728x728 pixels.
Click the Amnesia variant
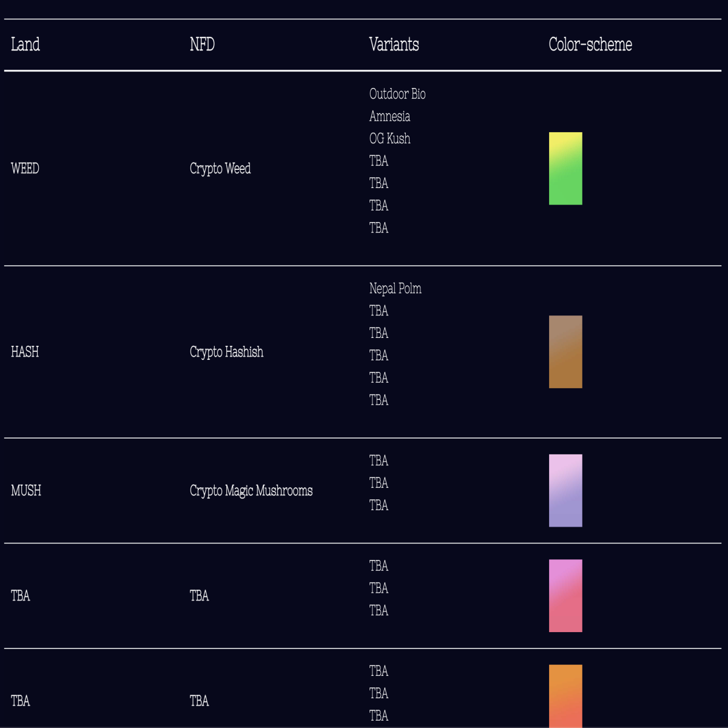pos(389,116)
